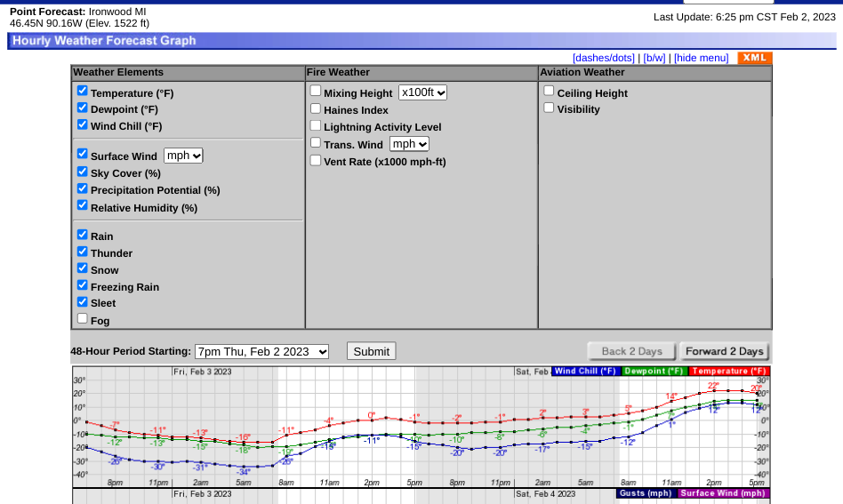Click the Temperature (°F) legend label
This screenshot has width=843, height=504.
[729, 371]
